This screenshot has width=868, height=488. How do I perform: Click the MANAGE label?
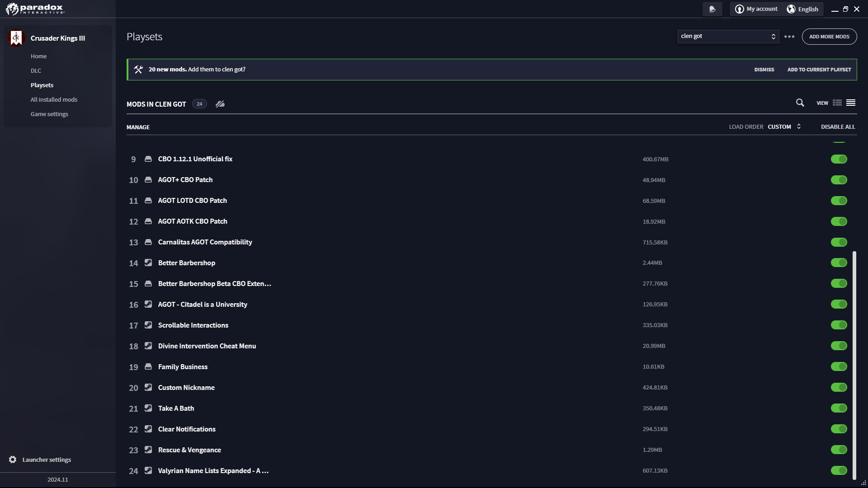click(138, 127)
